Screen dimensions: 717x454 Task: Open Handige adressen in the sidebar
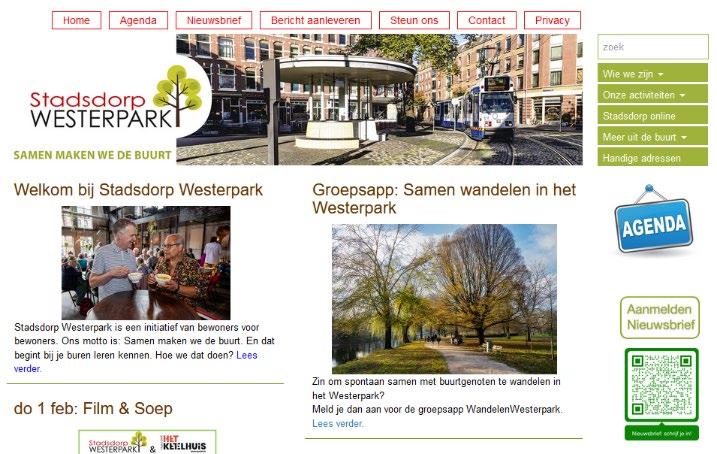pyautogui.click(x=653, y=157)
